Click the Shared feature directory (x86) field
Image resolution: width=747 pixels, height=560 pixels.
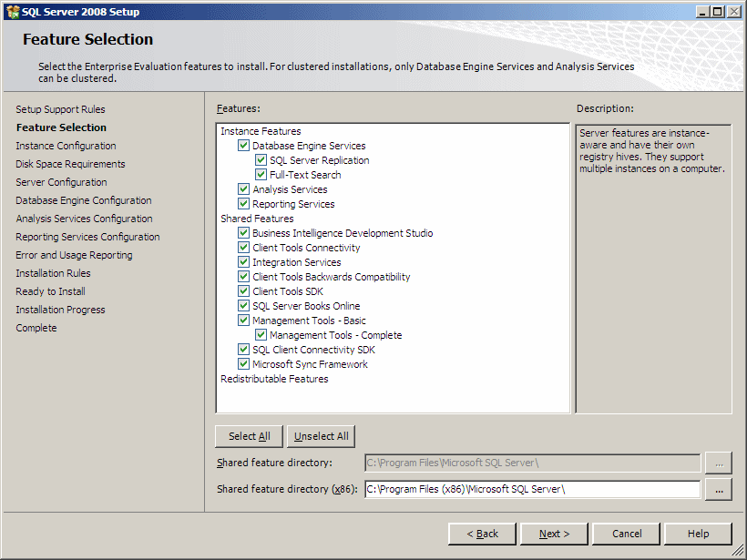tap(533, 489)
